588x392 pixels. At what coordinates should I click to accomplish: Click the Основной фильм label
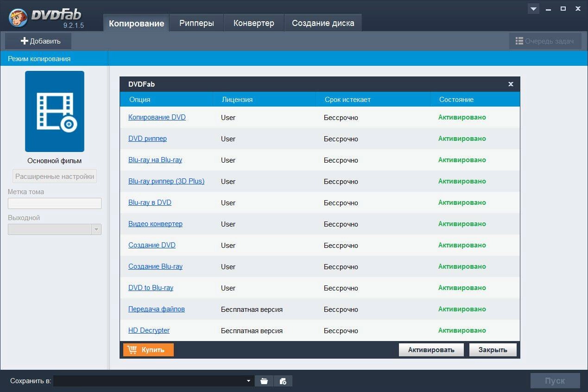point(54,161)
